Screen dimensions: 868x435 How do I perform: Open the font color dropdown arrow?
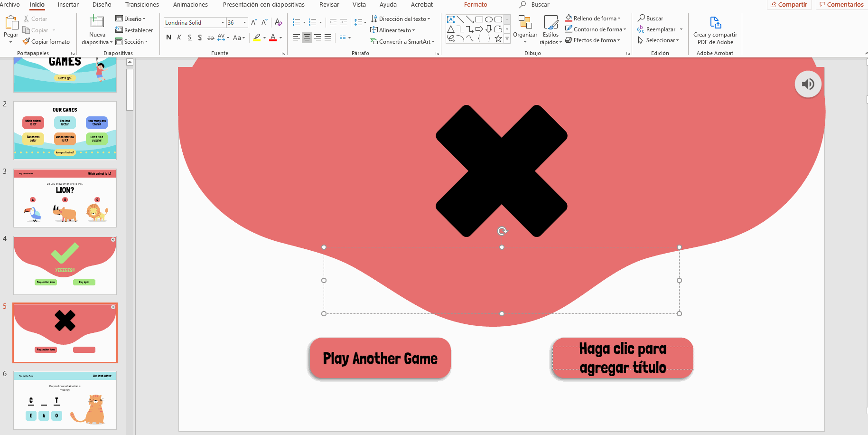tap(281, 38)
